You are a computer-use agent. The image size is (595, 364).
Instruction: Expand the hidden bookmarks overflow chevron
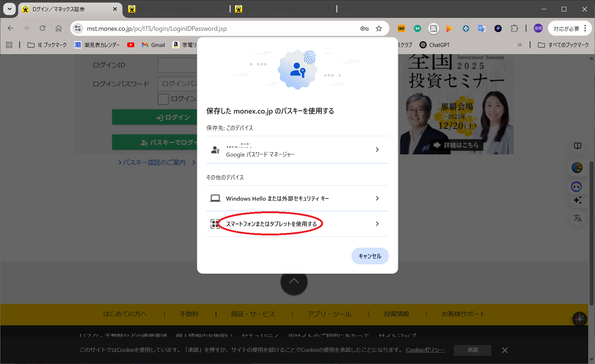[519, 45]
